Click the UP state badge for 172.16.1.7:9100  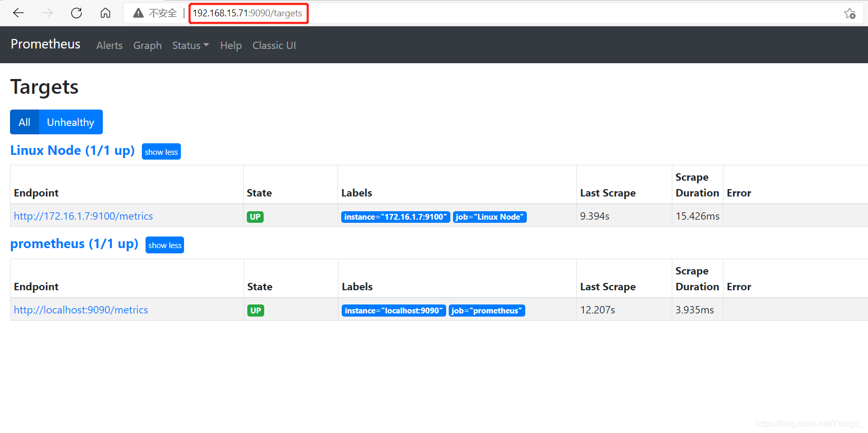click(255, 216)
